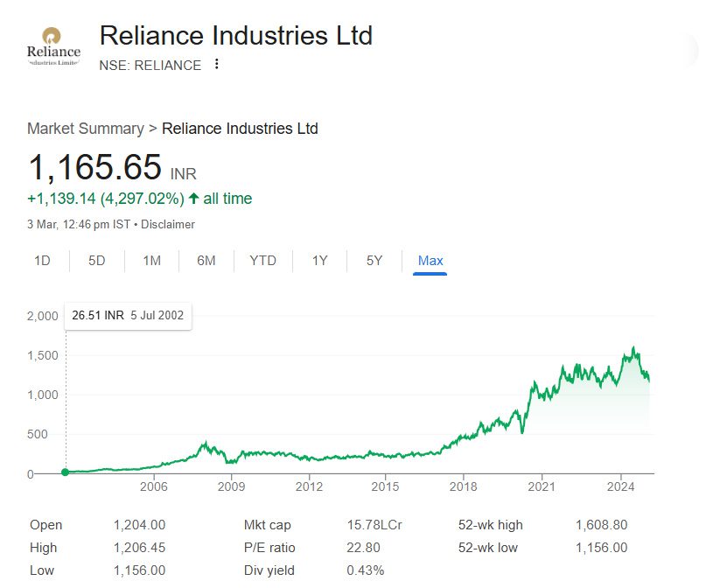Switch to the 1M chart view
This screenshot has height=588, width=706.
(x=150, y=261)
